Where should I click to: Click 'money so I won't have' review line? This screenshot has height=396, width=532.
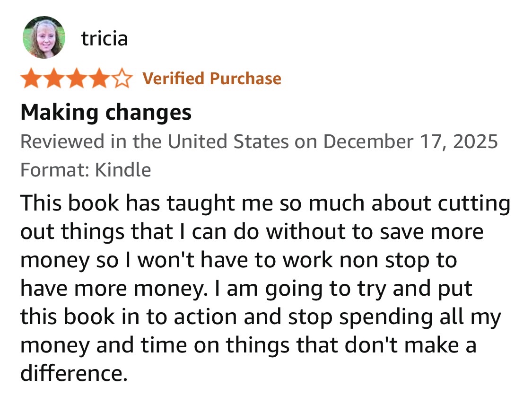[238, 260]
